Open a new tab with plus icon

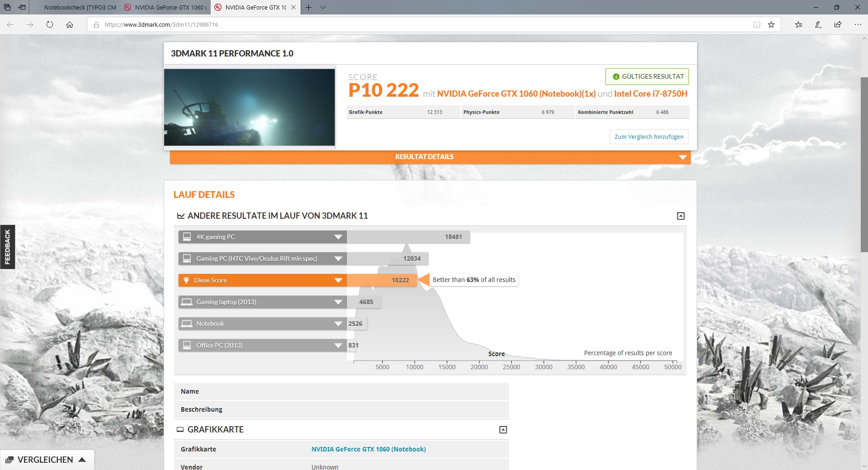(308, 7)
